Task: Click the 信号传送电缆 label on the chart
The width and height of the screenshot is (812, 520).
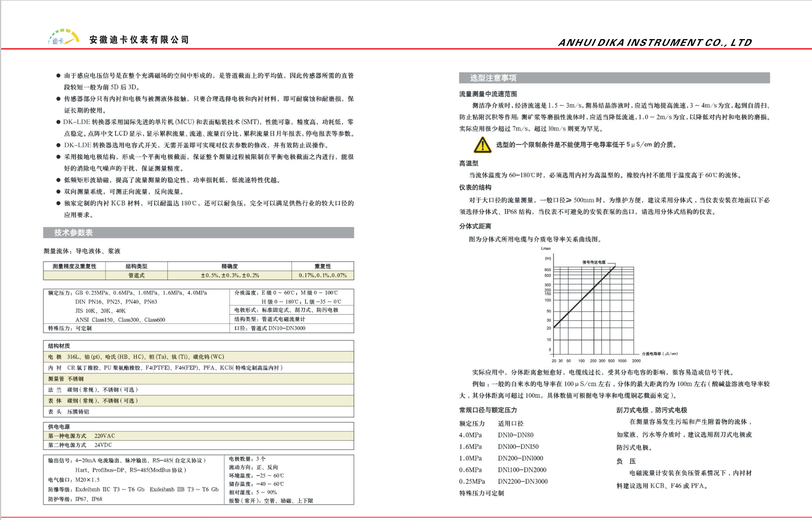Action: (594, 262)
